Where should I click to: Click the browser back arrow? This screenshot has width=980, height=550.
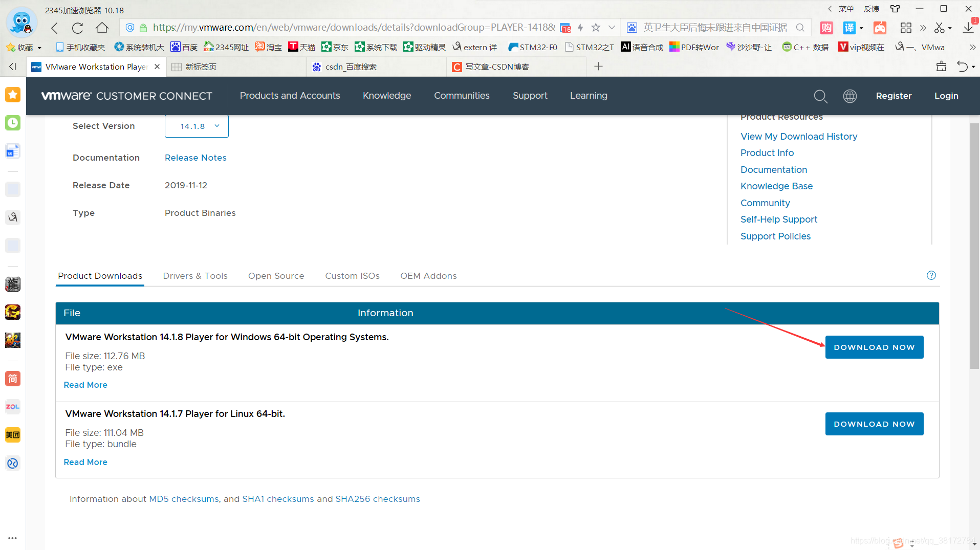coord(55,28)
